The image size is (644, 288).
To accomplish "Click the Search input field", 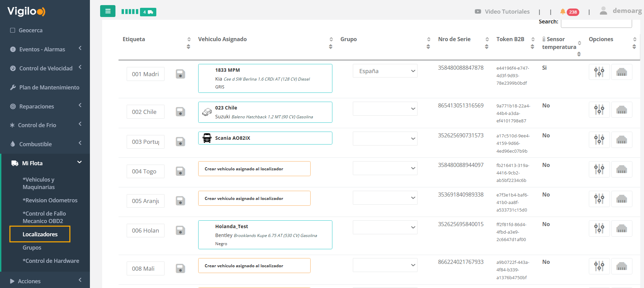I will pyautogui.click(x=596, y=22).
